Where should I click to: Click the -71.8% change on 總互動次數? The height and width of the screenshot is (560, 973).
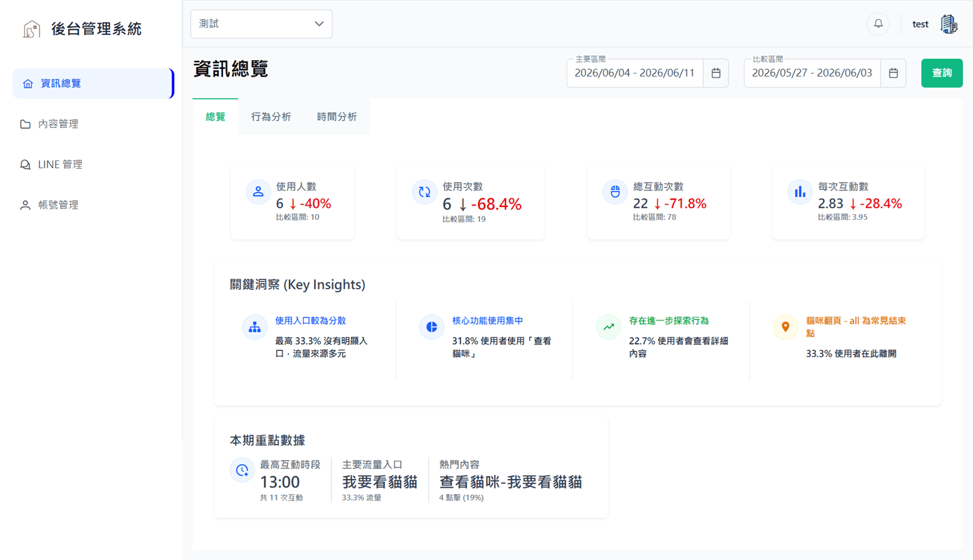tap(680, 204)
